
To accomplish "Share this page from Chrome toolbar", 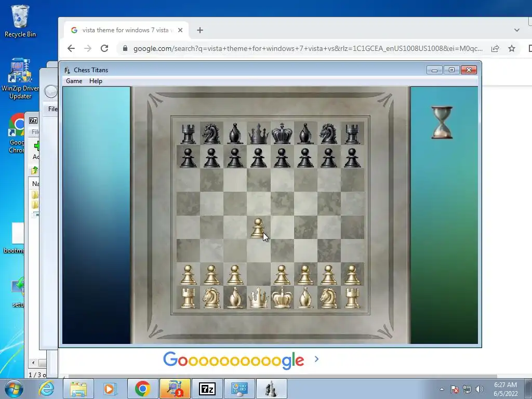I will point(495,48).
